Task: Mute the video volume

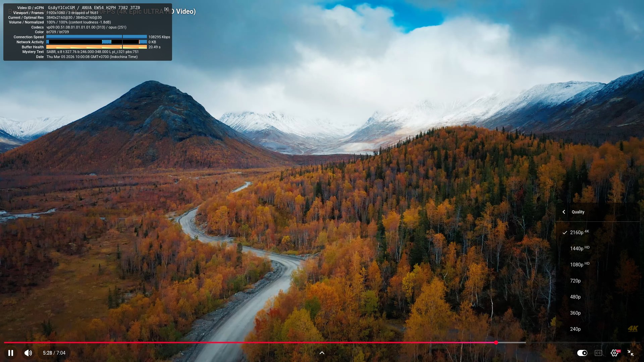Action: [x=28, y=353]
